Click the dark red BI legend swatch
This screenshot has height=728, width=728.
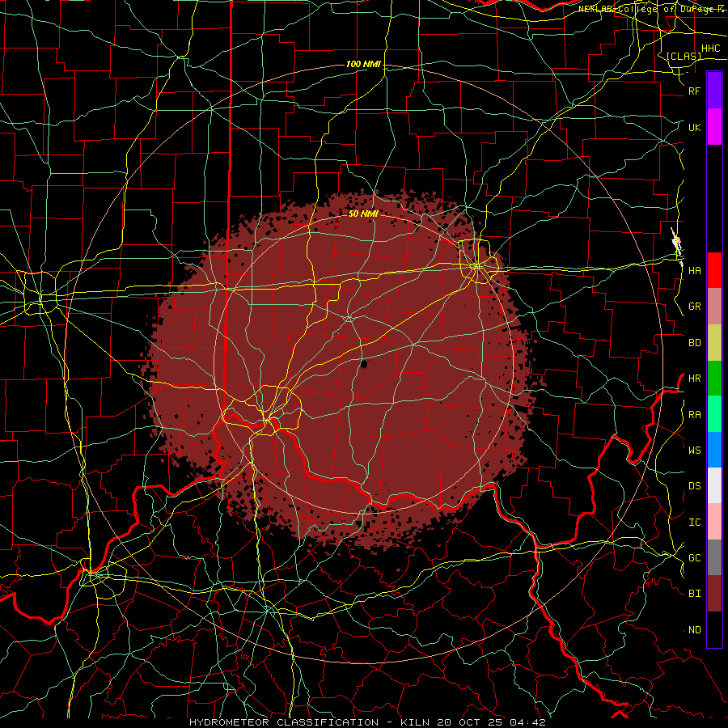coord(714,594)
